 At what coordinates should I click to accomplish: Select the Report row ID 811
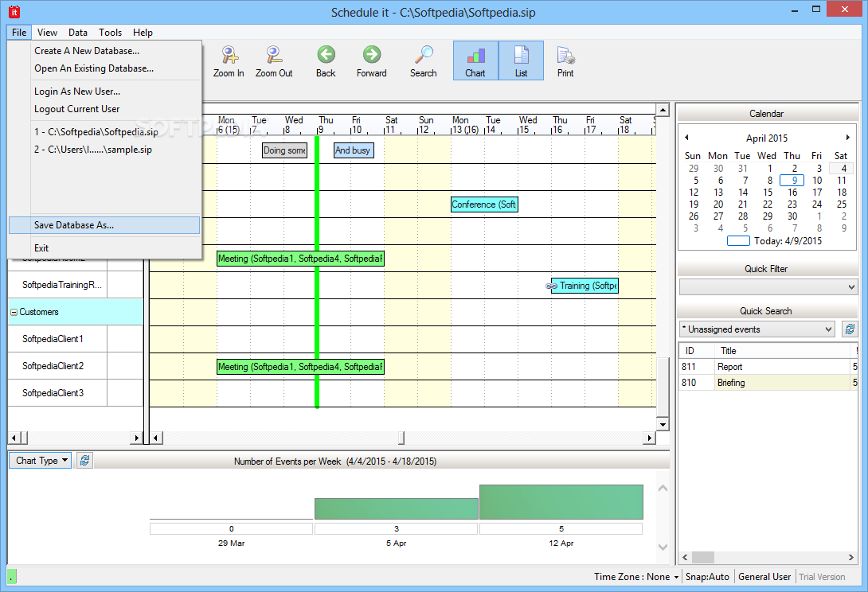[768, 366]
